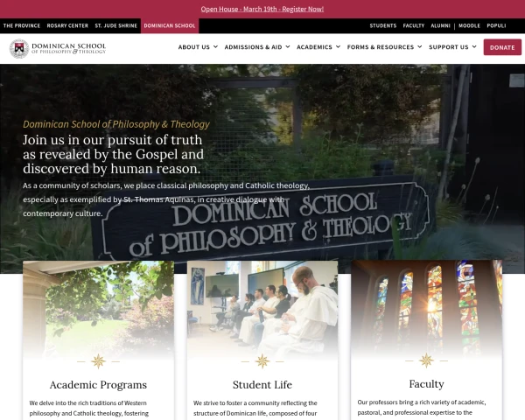Select the Dominican School tab
The height and width of the screenshot is (420, 525).
coord(170,25)
